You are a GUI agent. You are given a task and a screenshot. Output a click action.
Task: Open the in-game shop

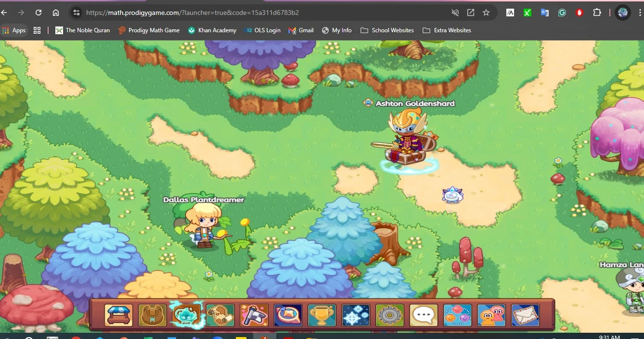point(118,315)
